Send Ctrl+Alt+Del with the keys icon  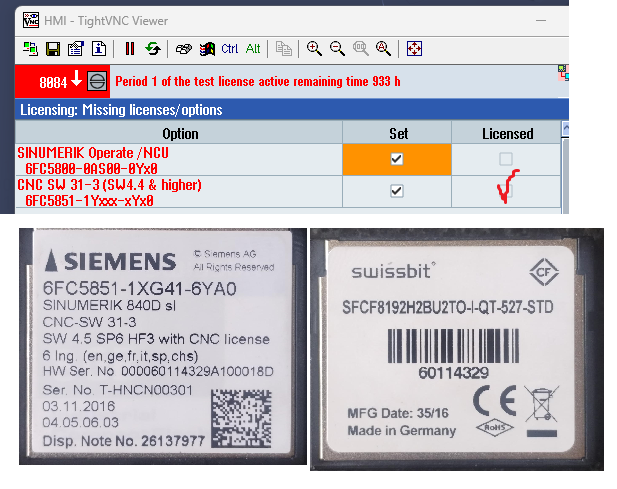183,49
